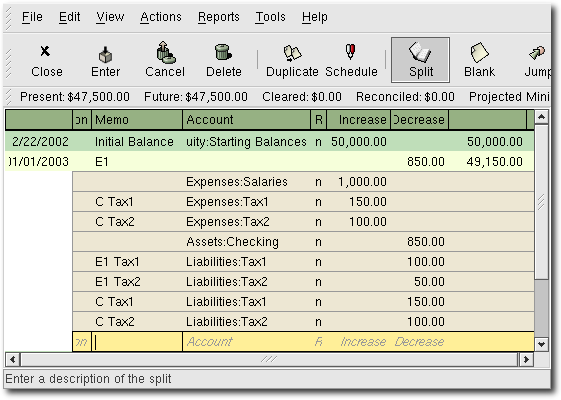The image size is (561, 400).
Task: Select the 01/01/2003 date cell
Action: point(39,162)
